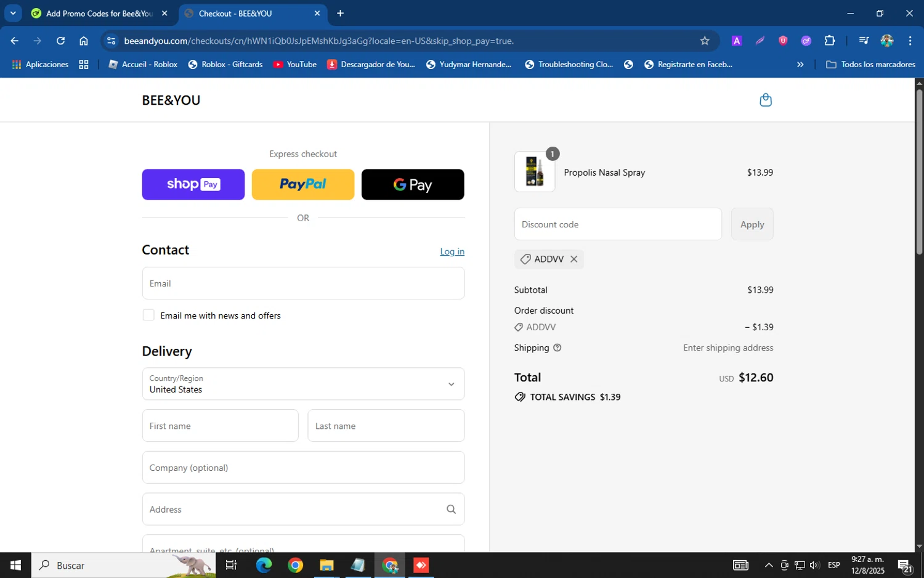Open File Explorer from taskbar
The height and width of the screenshot is (578, 924).
[x=326, y=565]
